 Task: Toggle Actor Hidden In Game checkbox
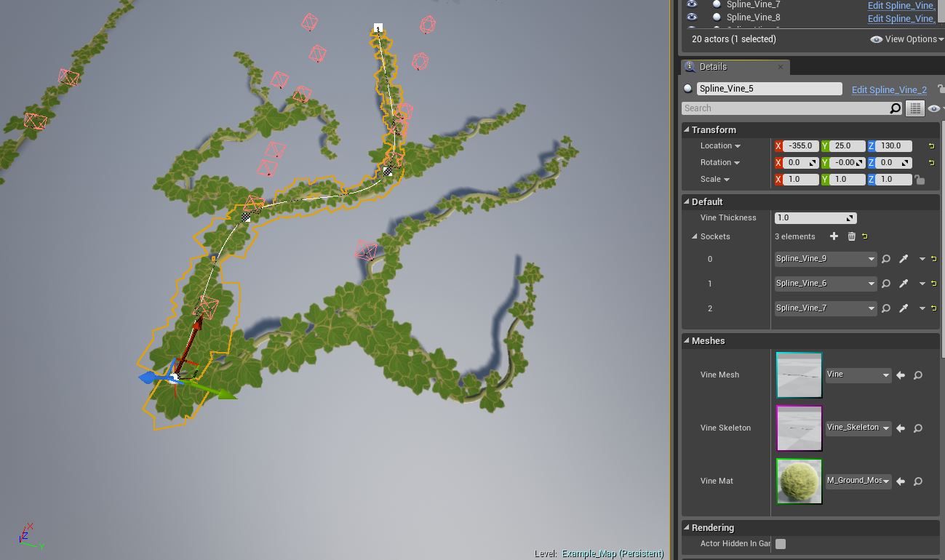[x=781, y=543]
